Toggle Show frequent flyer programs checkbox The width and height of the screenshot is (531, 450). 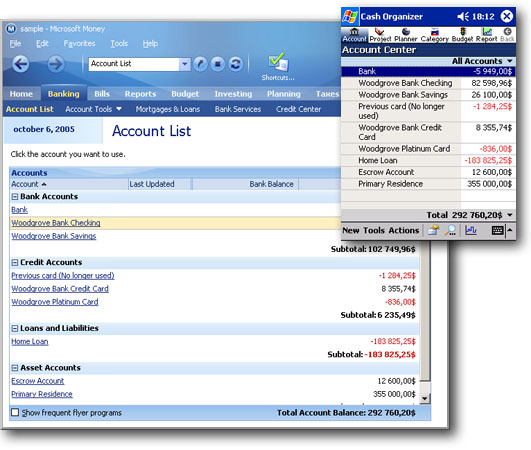point(15,412)
